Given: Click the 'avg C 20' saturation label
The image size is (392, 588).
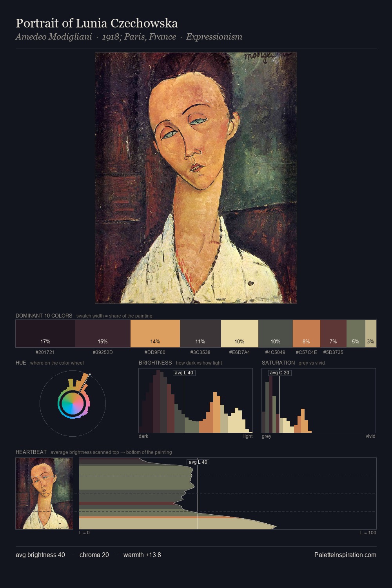Looking at the screenshot, I should (x=279, y=373).
